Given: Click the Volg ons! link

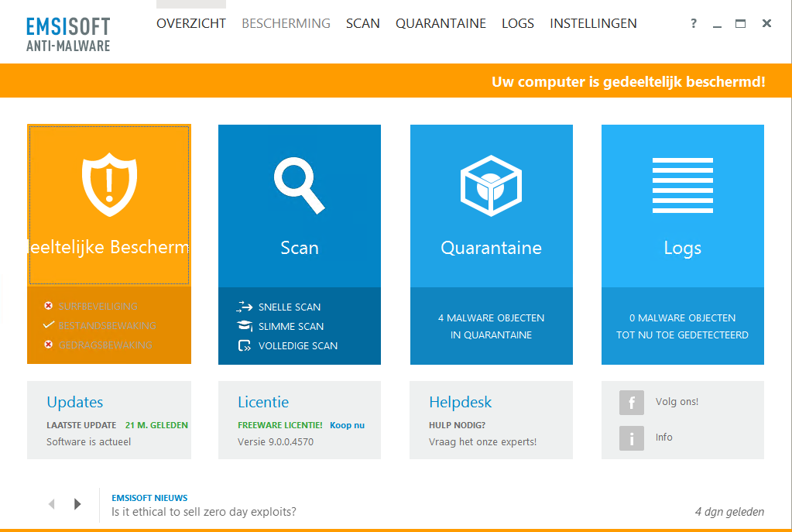Looking at the screenshot, I should pos(677,402).
